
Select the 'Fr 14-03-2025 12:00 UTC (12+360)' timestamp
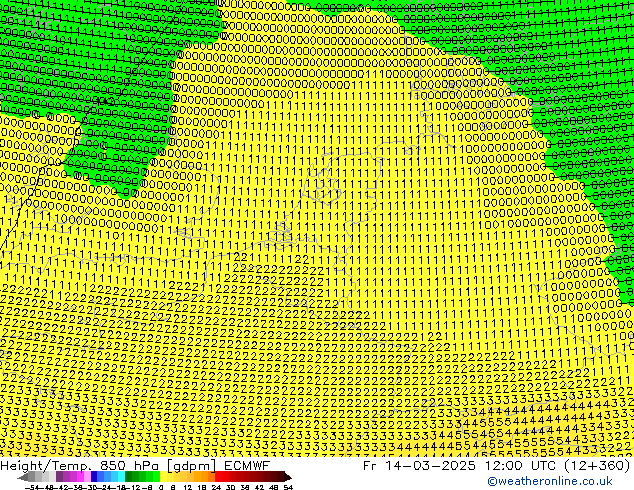(x=497, y=466)
